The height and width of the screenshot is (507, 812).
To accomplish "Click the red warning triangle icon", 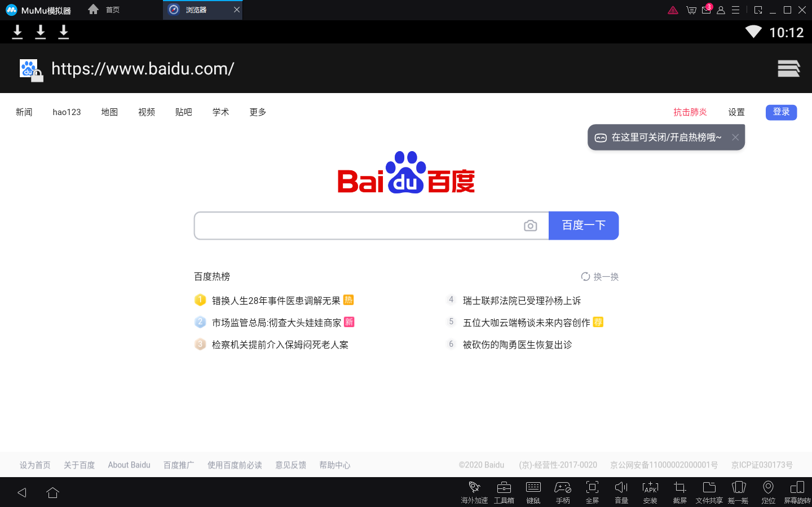I will click(673, 10).
